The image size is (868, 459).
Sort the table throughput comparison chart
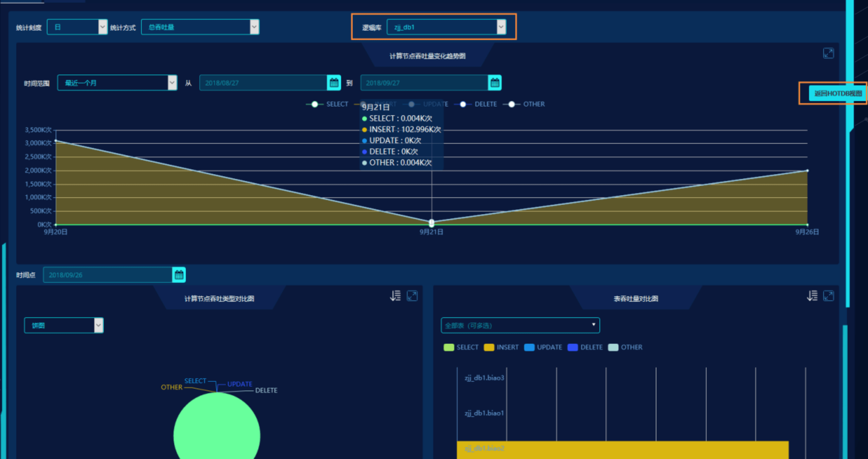point(812,296)
